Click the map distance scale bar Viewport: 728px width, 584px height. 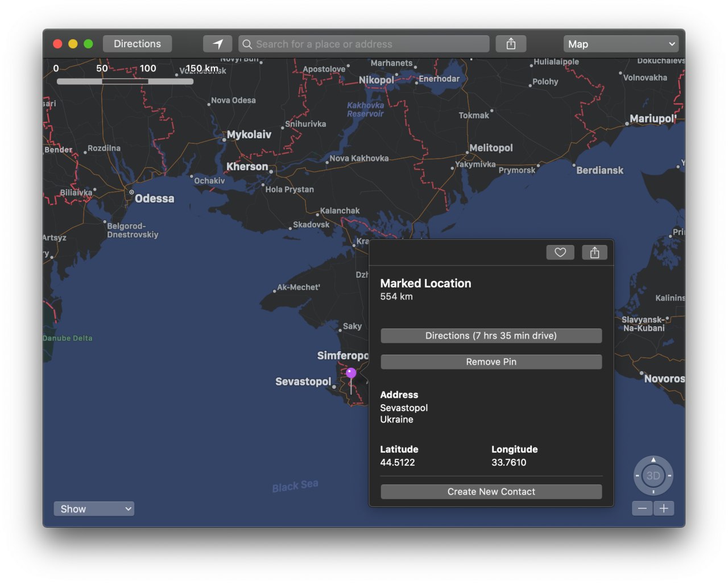pos(125,81)
